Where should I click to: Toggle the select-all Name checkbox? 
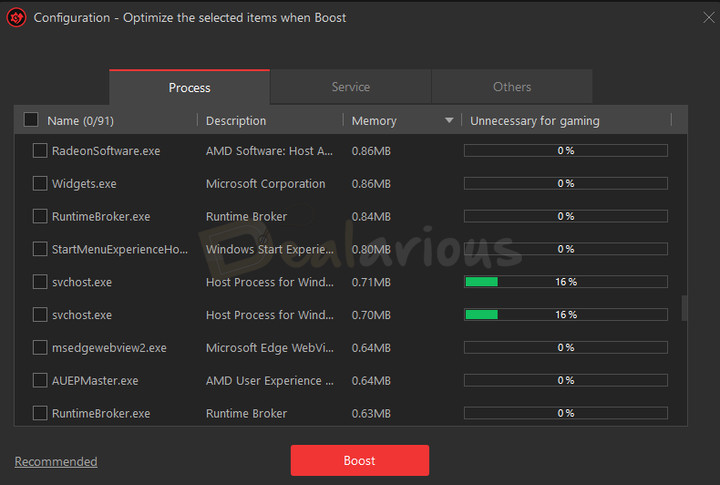pyautogui.click(x=31, y=120)
